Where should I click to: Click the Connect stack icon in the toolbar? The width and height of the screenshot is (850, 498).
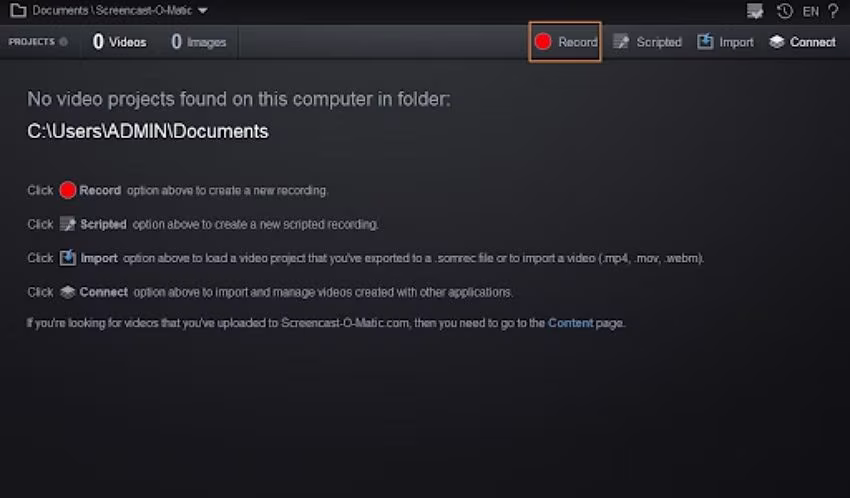pos(777,42)
